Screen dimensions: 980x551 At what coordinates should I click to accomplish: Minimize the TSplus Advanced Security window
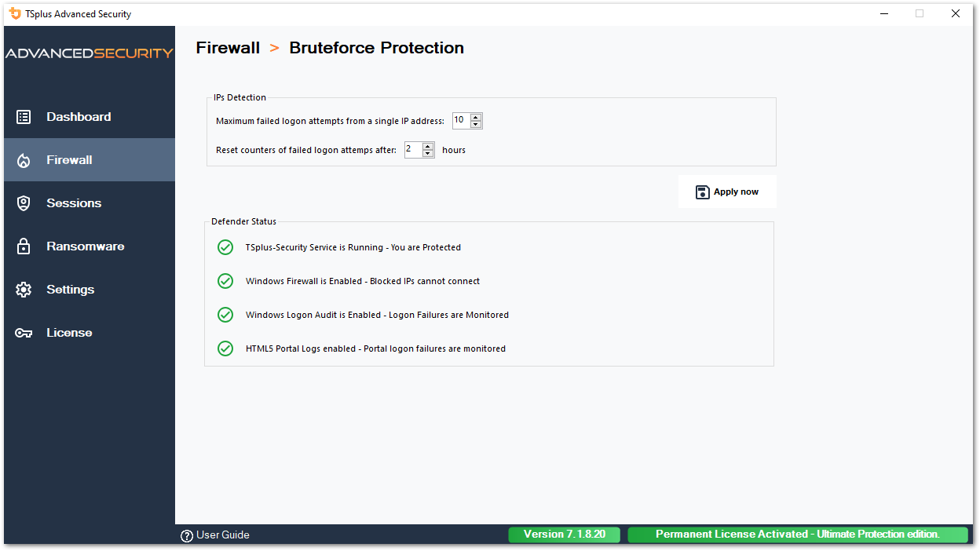coord(883,13)
